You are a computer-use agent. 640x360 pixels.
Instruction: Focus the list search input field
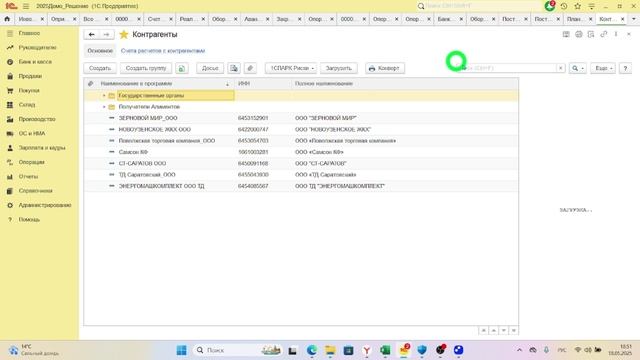tap(509, 68)
